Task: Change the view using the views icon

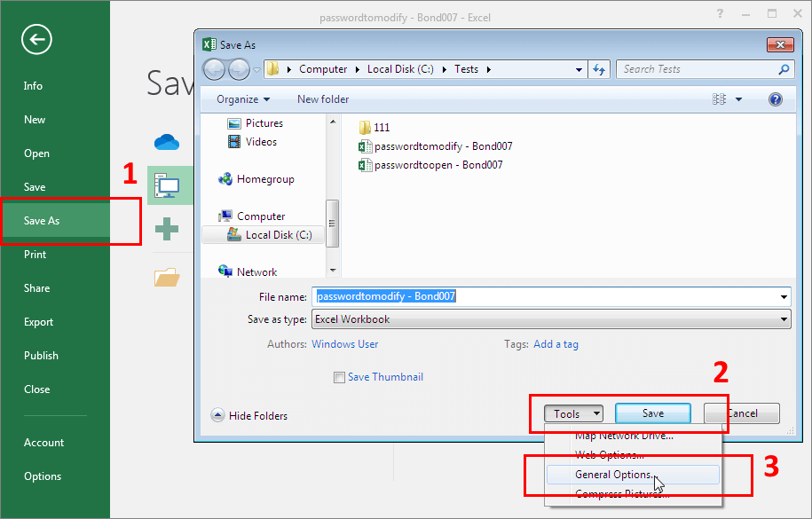Action: click(x=720, y=99)
